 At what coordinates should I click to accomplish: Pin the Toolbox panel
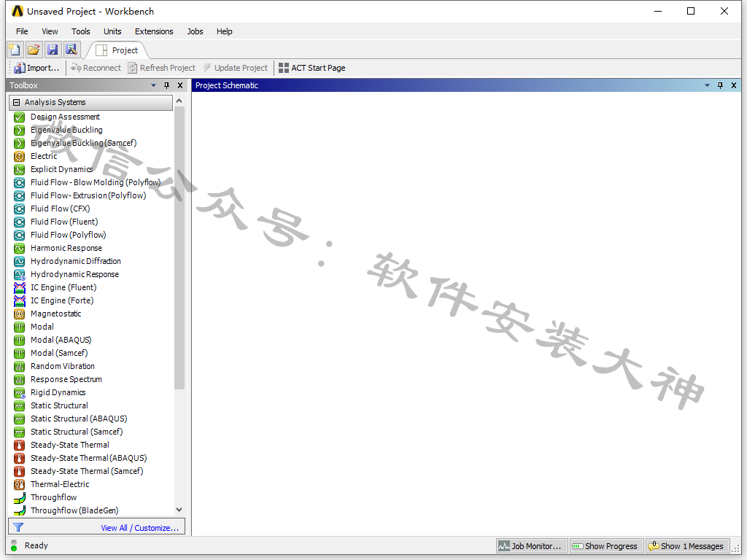(x=166, y=85)
